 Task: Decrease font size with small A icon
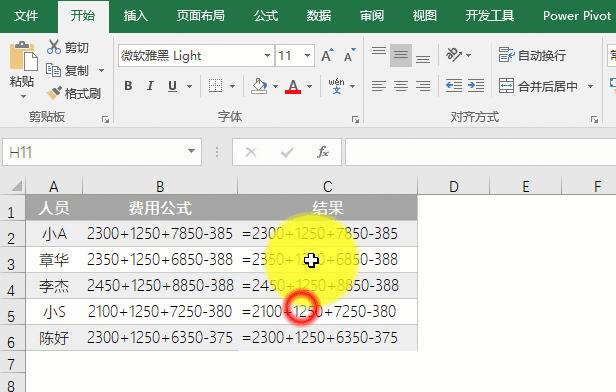pos(349,55)
